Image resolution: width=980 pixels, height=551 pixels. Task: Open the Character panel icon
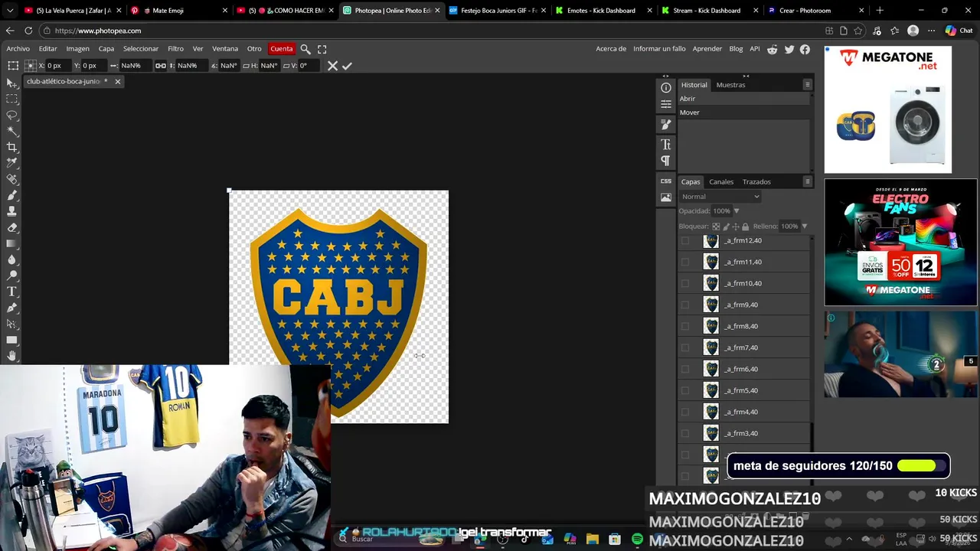point(666,145)
